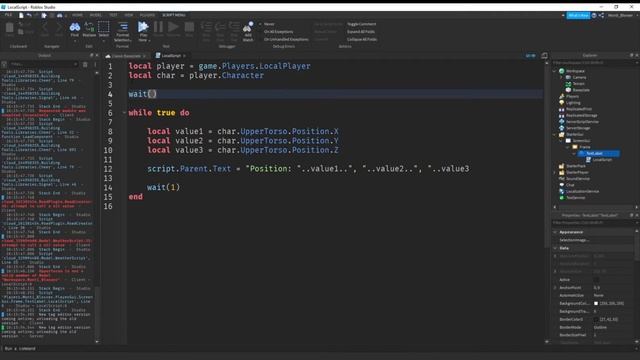The image size is (640, 360).
Task: Click the New file icon in quick access bar
Action: click(x=21, y=15)
